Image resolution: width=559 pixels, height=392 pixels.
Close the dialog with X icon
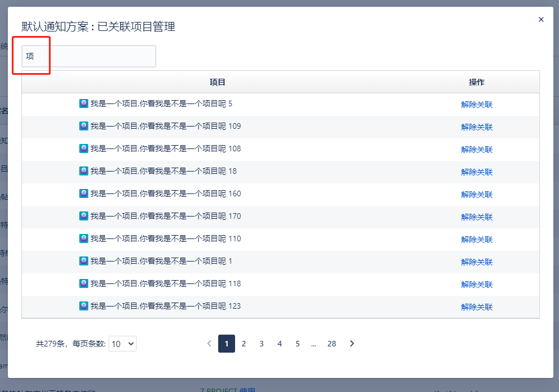(541, 20)
